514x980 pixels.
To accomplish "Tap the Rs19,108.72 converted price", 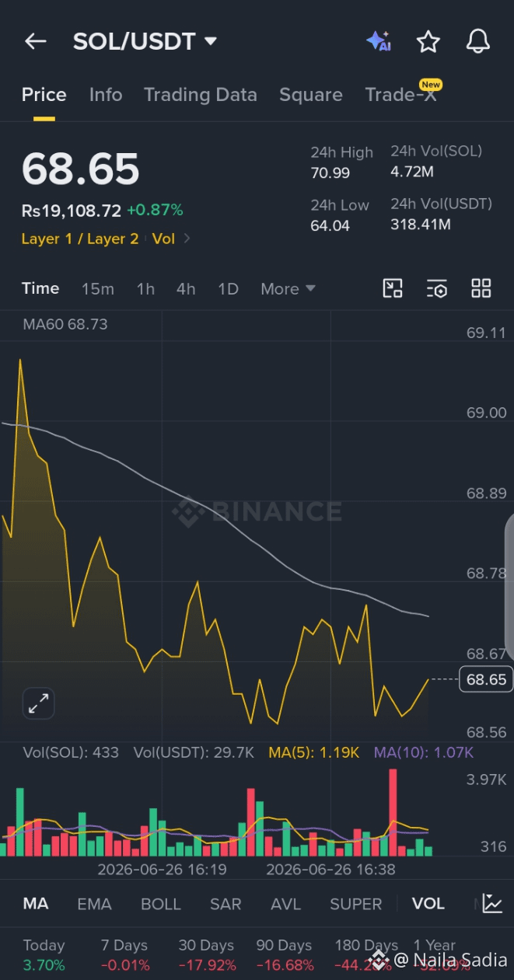I will (72, 210).
